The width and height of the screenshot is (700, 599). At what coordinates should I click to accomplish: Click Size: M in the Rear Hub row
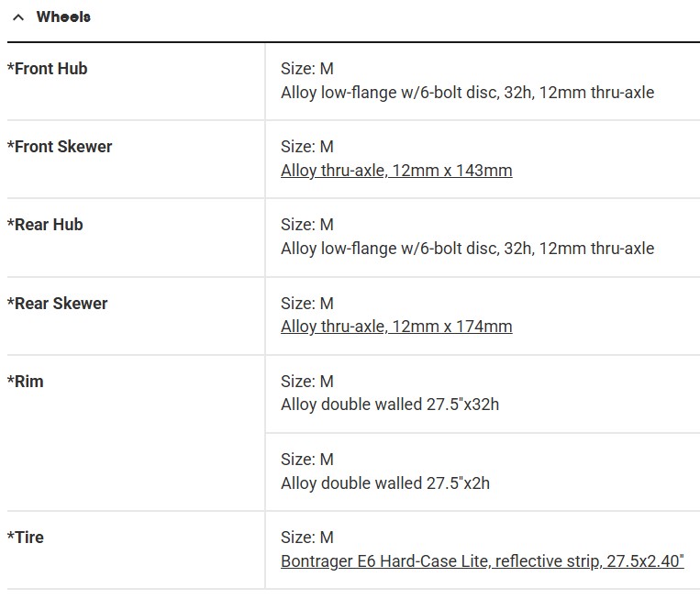point(307,225)
